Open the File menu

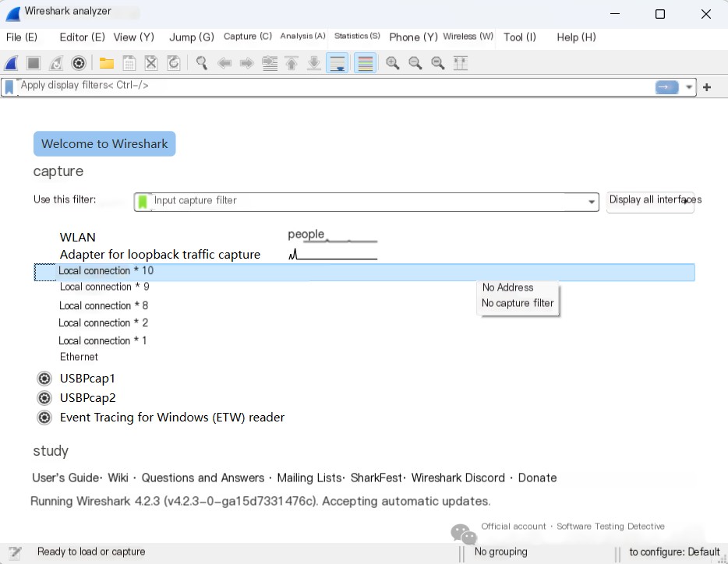(x=22, y=37)
